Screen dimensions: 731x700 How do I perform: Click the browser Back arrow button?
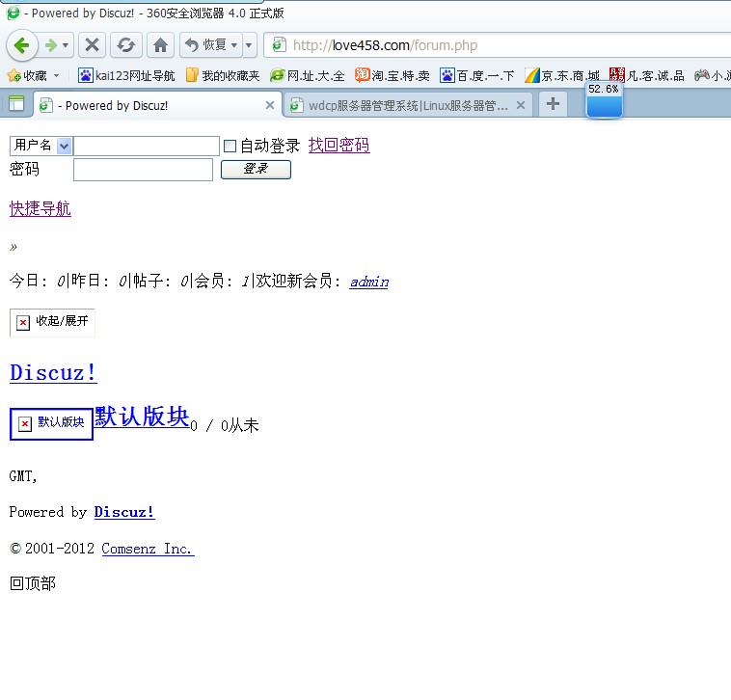[22, 45]
